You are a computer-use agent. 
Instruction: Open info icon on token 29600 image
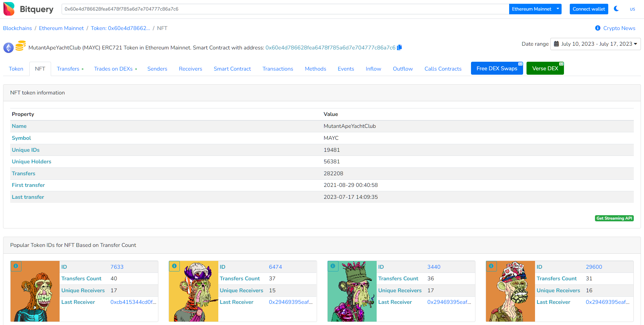click(x=491, y=266)
